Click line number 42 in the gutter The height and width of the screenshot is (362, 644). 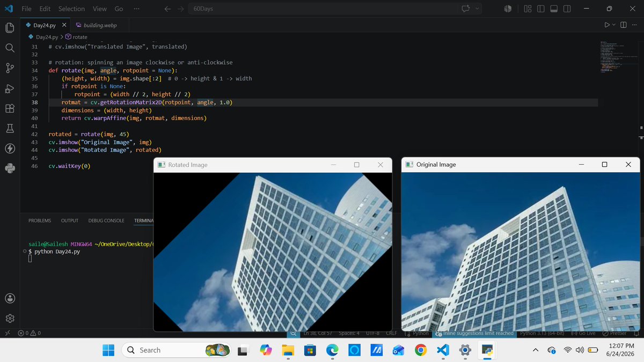click(x=34, y=134)
